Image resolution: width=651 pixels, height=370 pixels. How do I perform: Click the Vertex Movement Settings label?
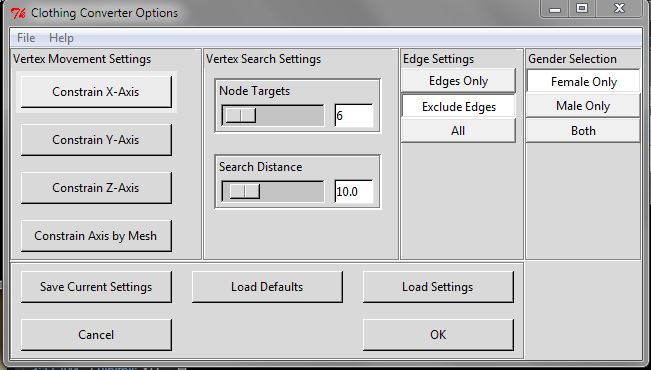pyautogui.click(x=82, y=59)
